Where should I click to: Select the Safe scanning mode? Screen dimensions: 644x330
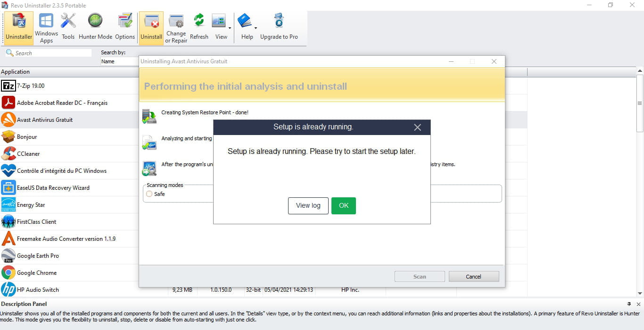[x=149, y=194]
